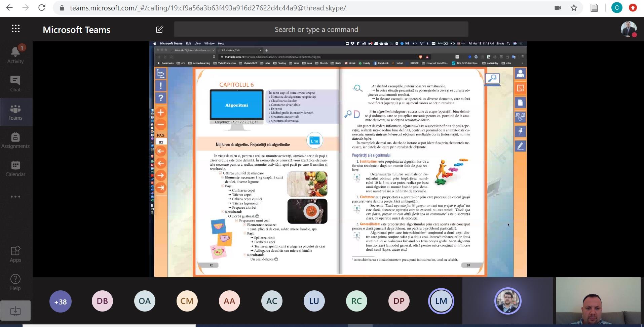Select participant DP avatar

point(399,301)
